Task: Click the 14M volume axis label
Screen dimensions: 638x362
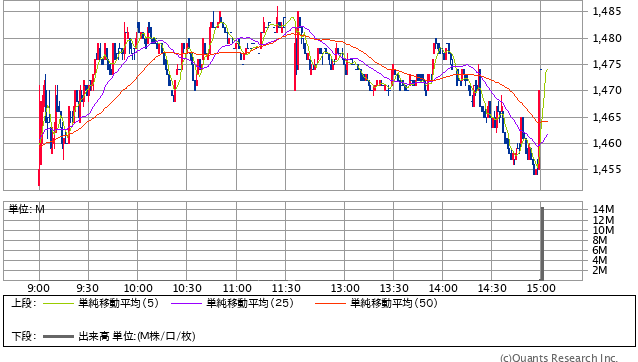Action: [x=603, y=209]
